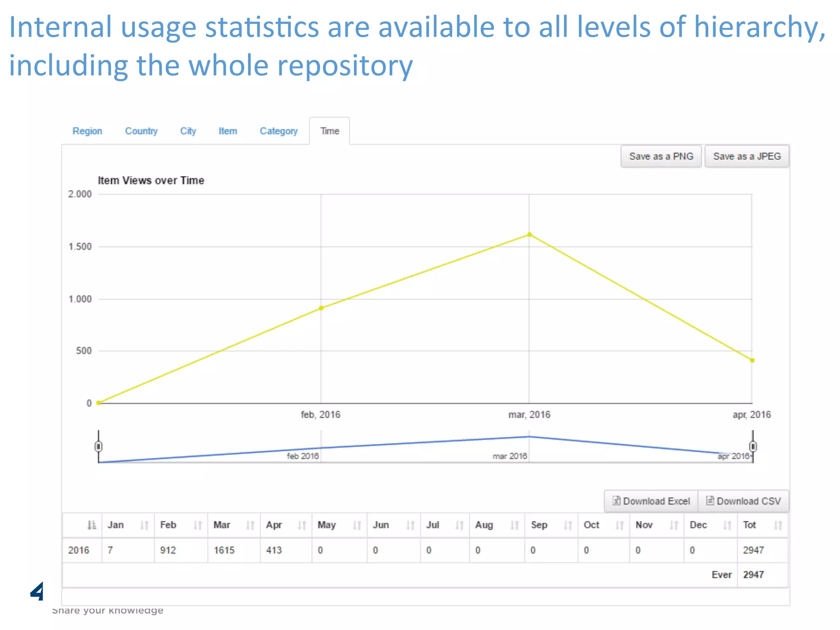Click the Item Views over Time title

pos(151,180)
